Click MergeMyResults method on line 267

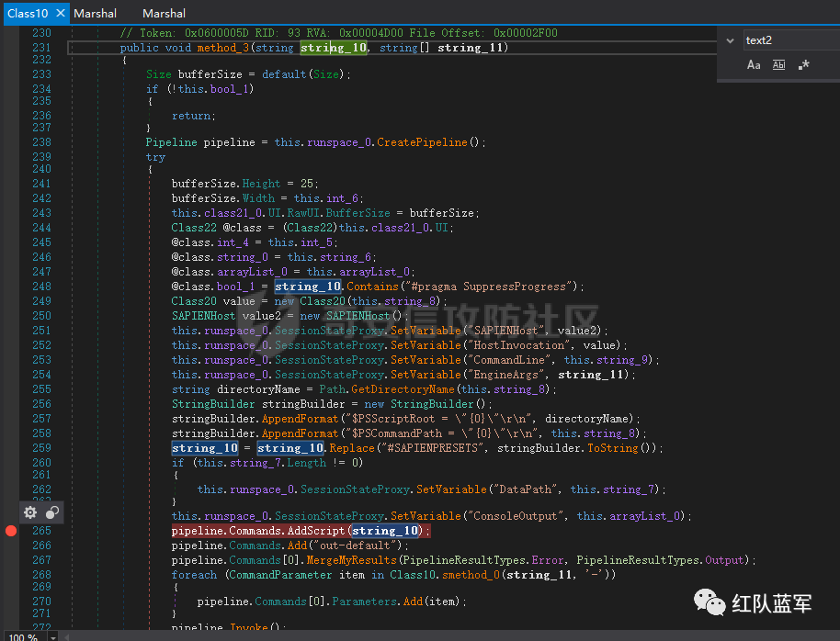[x=351, y=560]
